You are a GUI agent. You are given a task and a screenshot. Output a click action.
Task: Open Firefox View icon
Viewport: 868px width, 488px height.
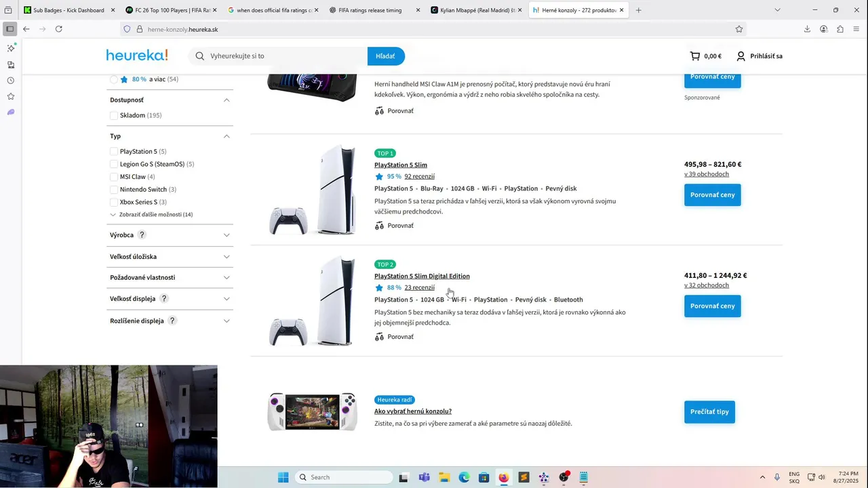point(8,10)
